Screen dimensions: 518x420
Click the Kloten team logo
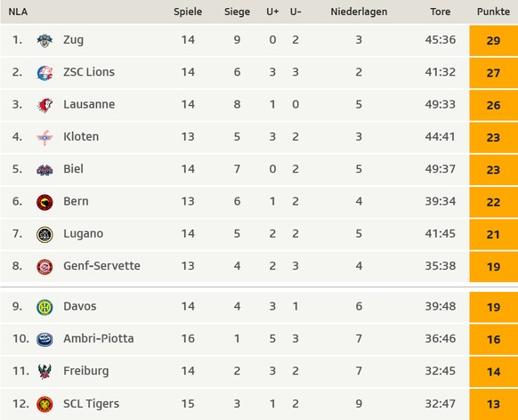click(45, 137)
